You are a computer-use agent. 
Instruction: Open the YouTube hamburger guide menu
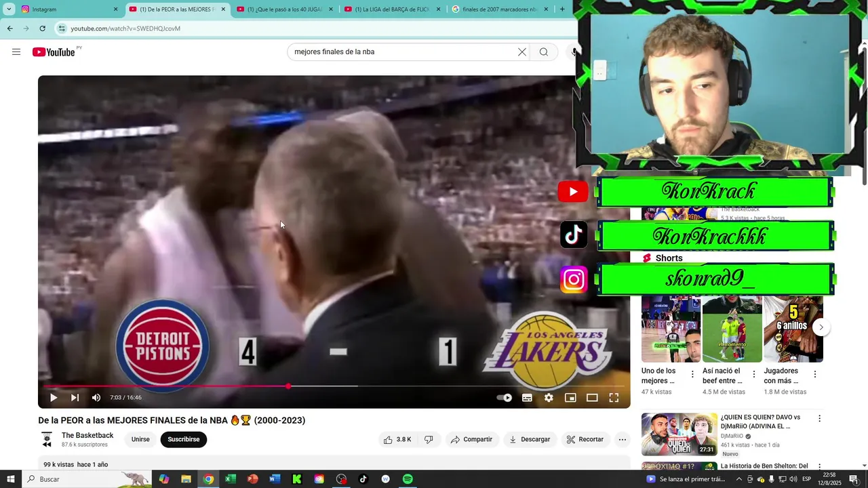16,52
